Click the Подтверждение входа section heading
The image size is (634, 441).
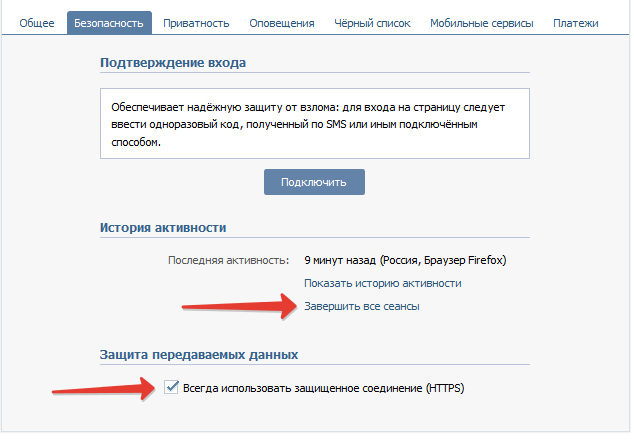pos(173,63)
